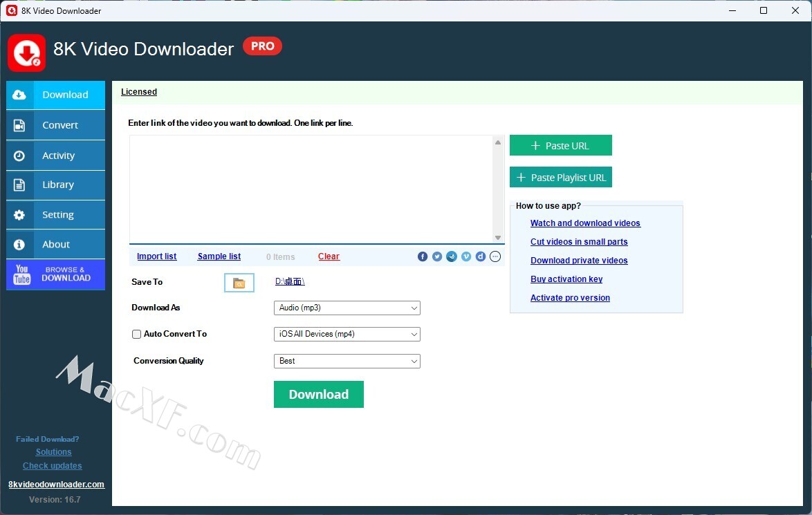812x515 pixels.
Task: Click the Dailymotion site icon
Action: [481, 256]
